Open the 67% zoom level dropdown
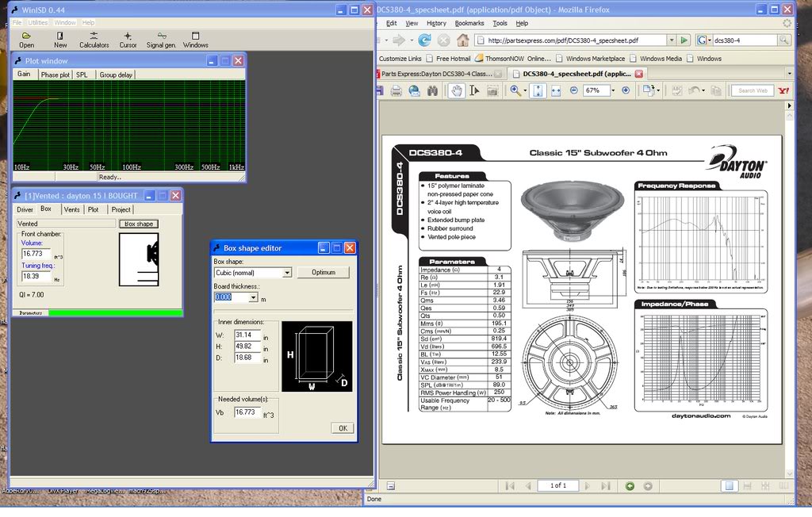Viewport: 812px width, 517px height. tap(611, 90)
